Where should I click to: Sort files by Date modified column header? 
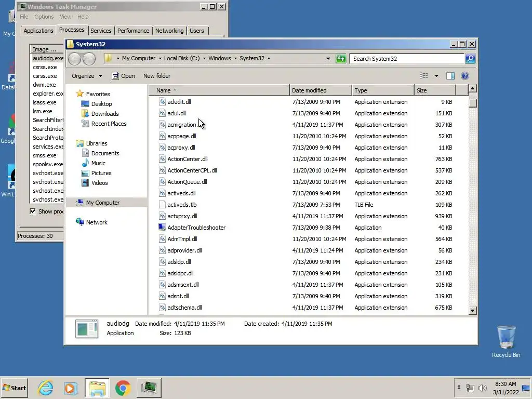point(321,90)
